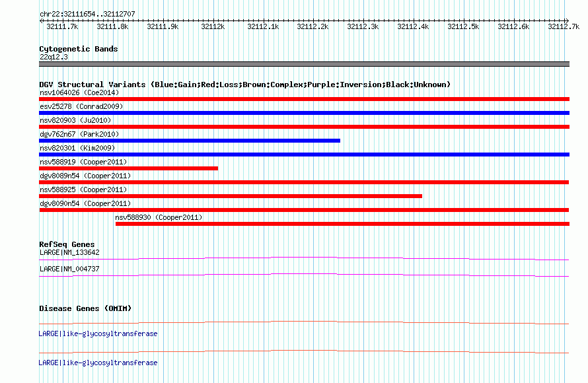Open variant label nsv588930 (Cooper2011)
Viewport: 588px width, 383px height.
[x=159, y=217]
